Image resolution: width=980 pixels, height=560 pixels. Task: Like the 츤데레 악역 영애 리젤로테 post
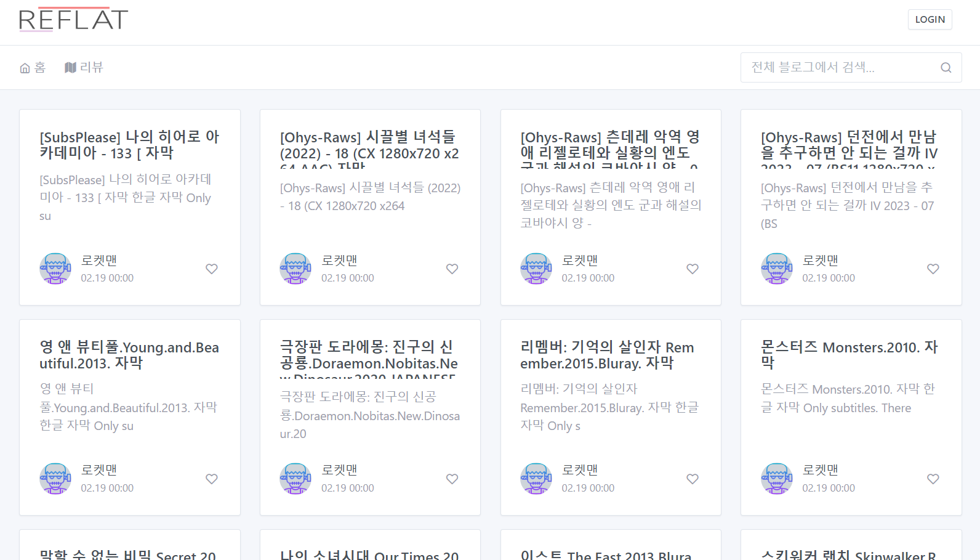point(693,269)
